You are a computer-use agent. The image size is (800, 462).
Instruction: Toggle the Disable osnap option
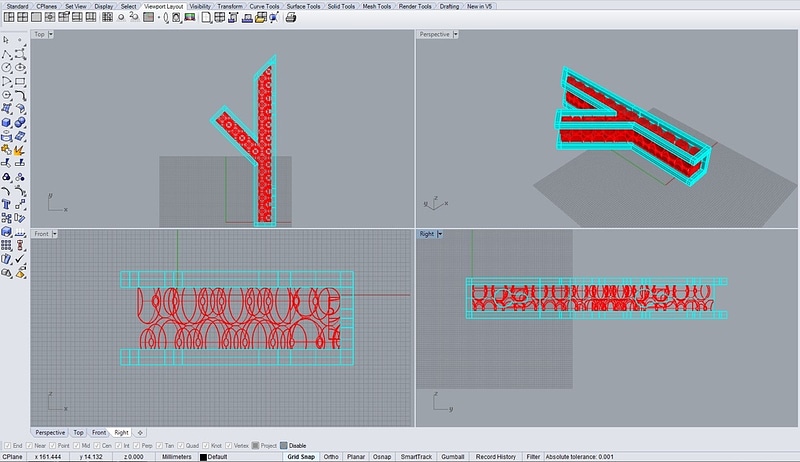[x=284, y=446]
